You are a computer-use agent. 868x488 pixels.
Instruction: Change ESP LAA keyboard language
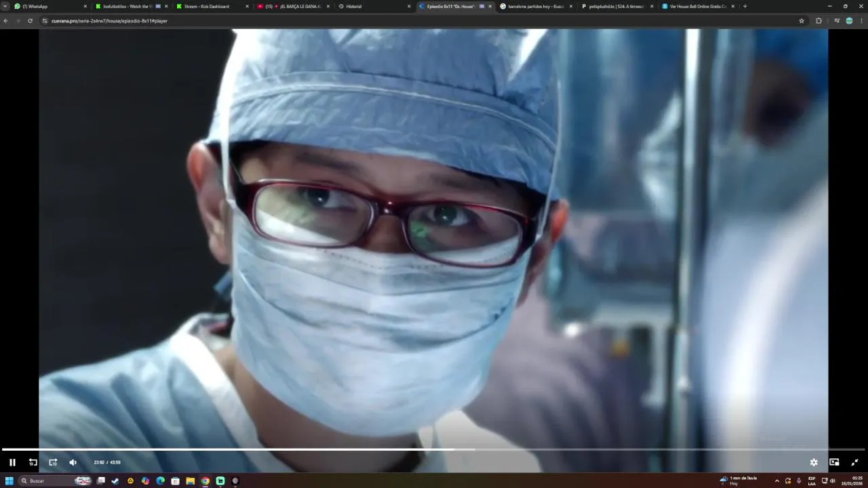tap(812, 481)
